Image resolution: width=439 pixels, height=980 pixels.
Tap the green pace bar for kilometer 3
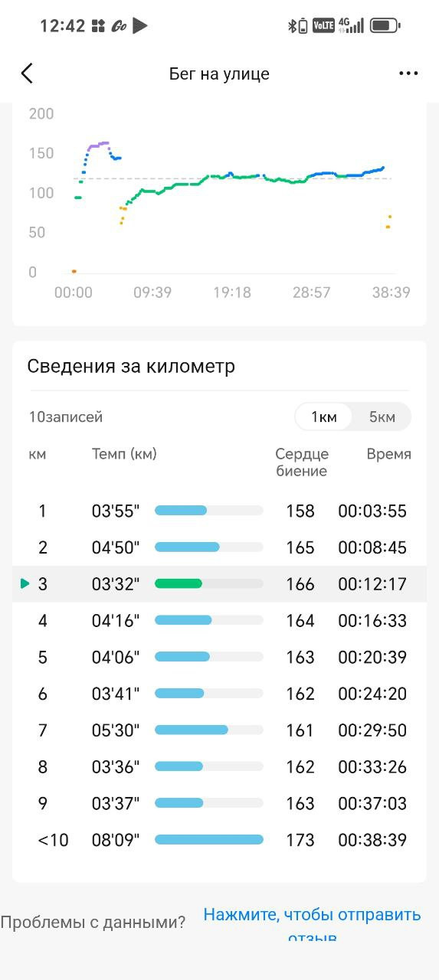179,583
